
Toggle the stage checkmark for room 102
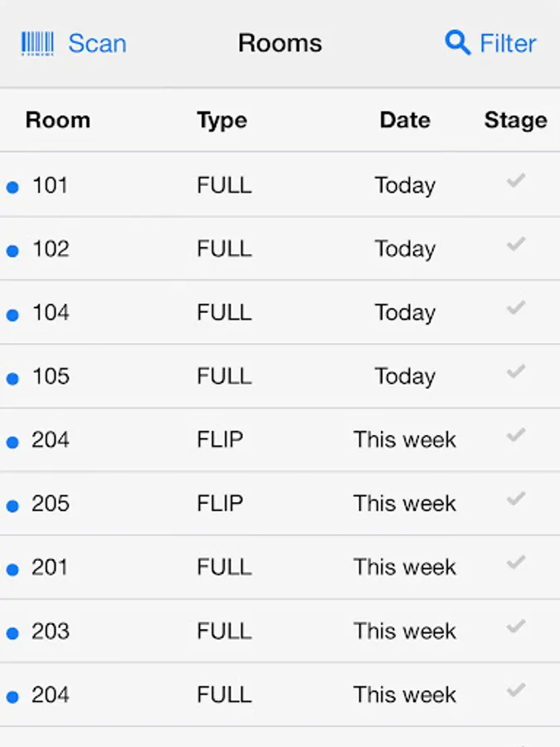click(516, 244)
